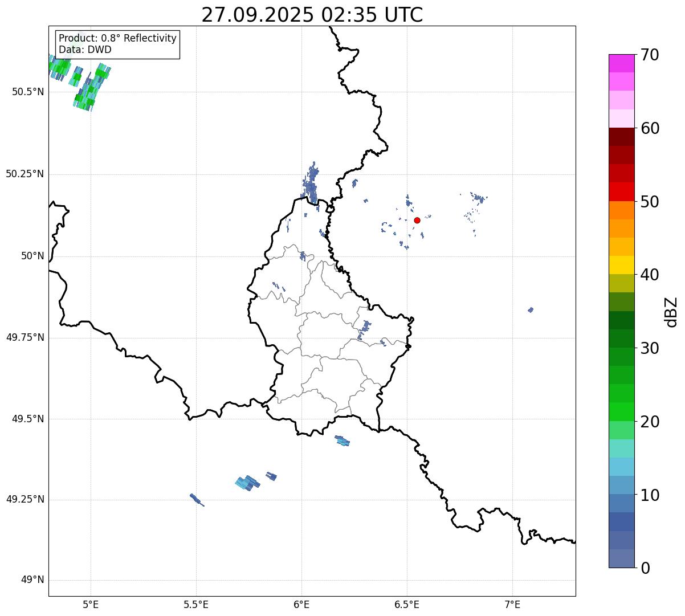Click the light blue echo cluster near 5.75°E 49.3°N
685x616 pixels.
(247, 483)
